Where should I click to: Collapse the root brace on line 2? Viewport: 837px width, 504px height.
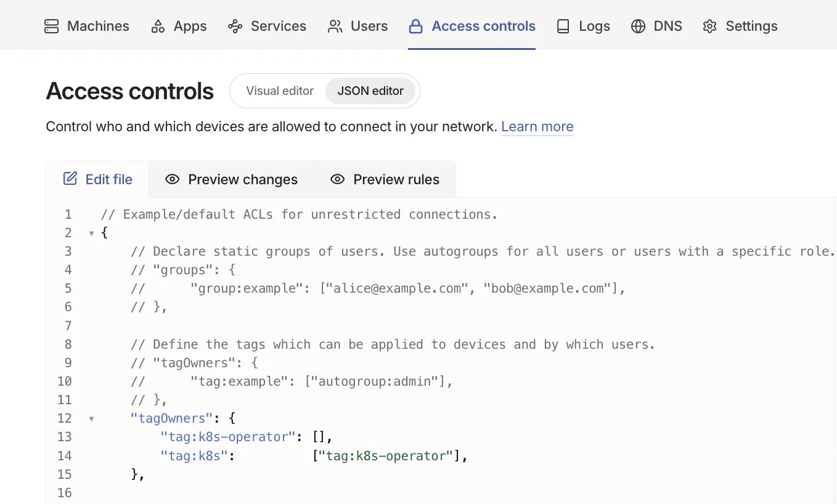(x=92, y=233)
